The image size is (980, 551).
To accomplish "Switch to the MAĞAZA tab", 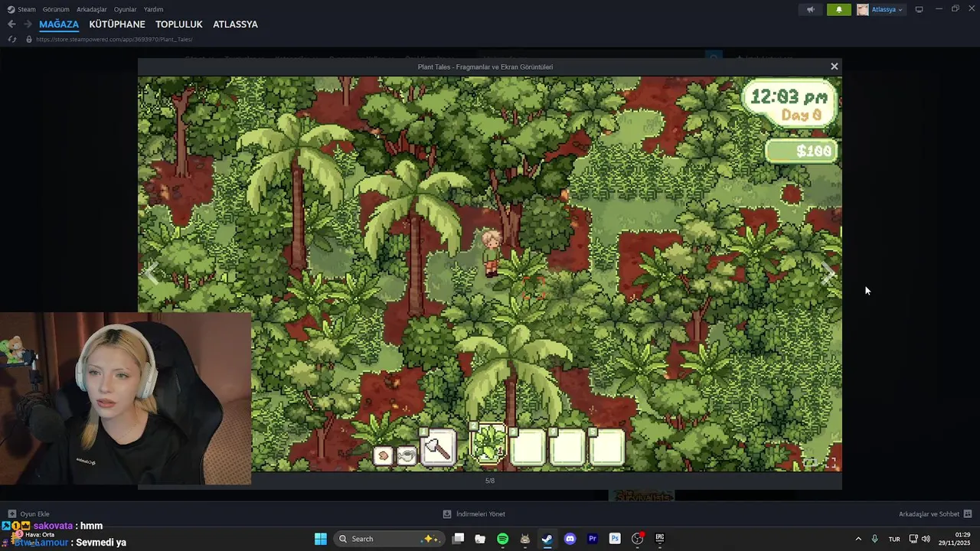I will click(x=59, y=24).
